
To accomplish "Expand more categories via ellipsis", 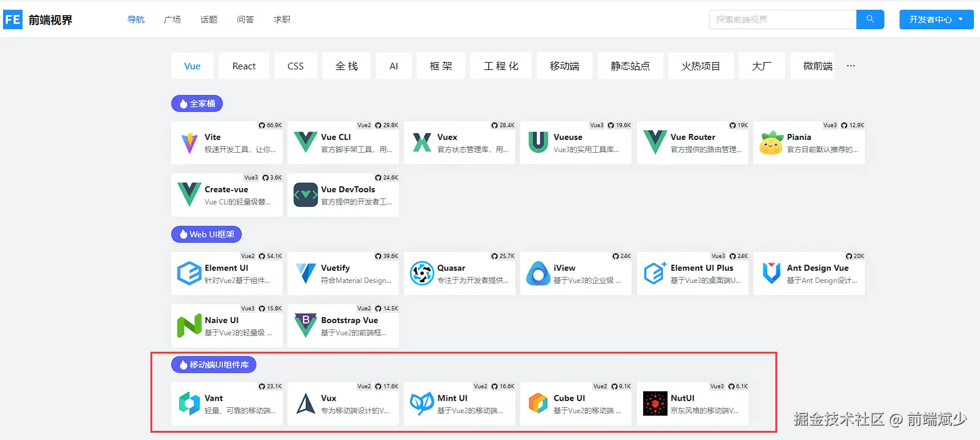I will (851, 66).
